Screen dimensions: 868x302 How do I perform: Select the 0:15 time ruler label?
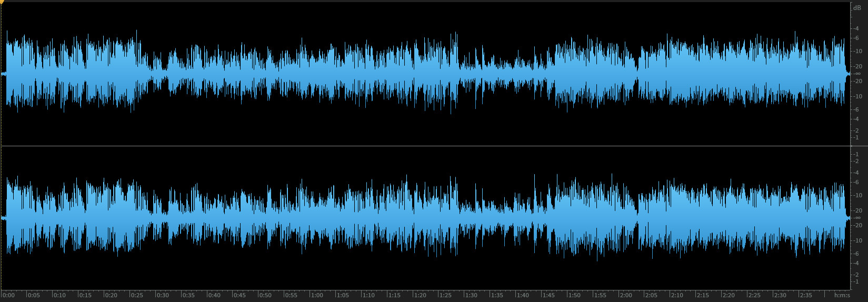85,295
